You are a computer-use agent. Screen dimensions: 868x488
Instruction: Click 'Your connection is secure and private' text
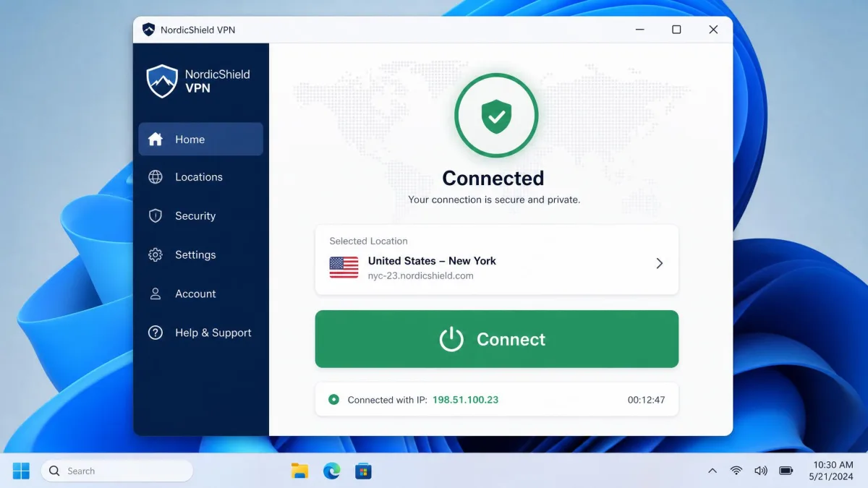494,200
